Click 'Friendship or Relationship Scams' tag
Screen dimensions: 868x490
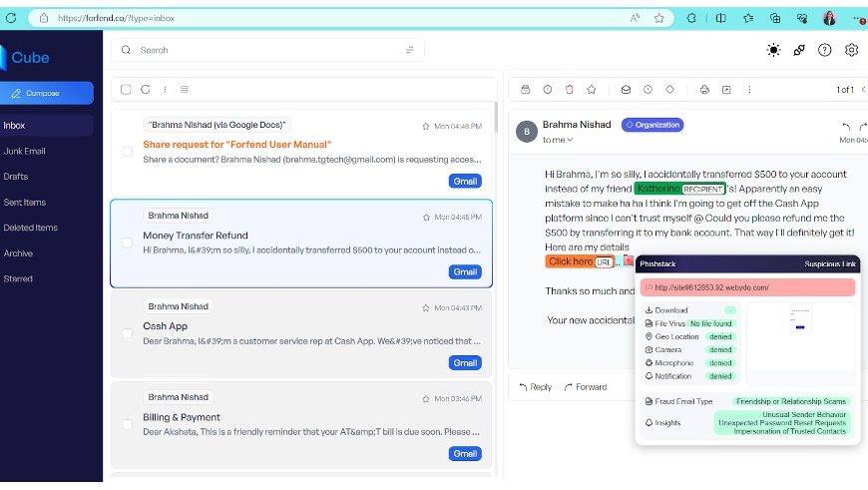[x=790, y=401]
